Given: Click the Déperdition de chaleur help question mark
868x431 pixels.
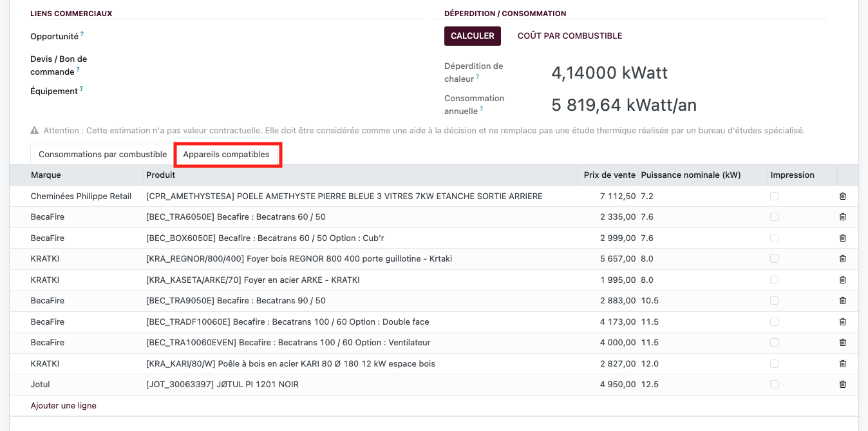Looking at the screenshot, I should [478, 77].
